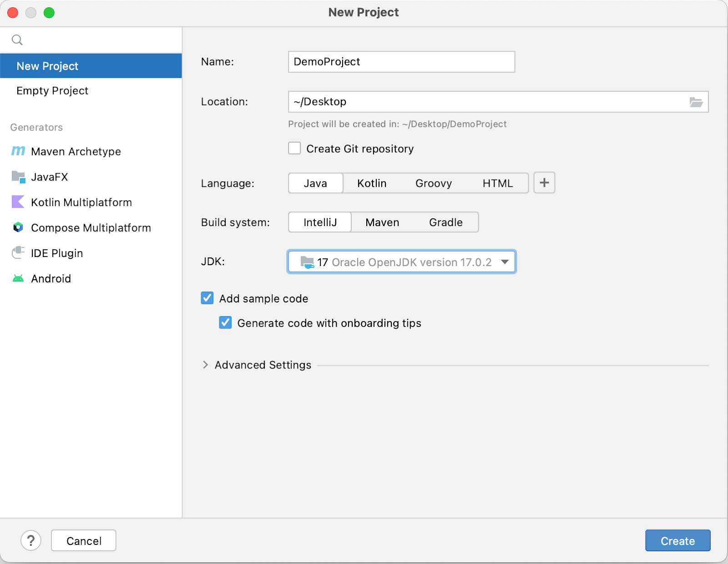Uncheck Generate code with onboarding tips

tap(225, 322)
